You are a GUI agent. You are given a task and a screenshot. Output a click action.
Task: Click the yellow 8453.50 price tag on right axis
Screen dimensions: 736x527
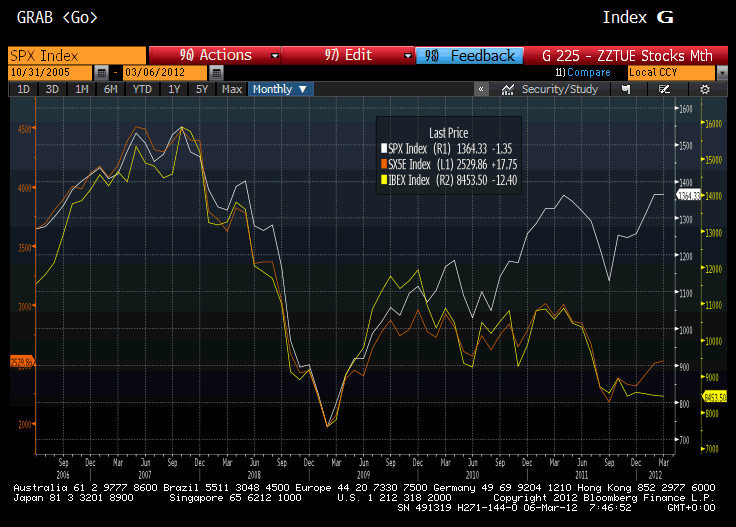(715, 397)
